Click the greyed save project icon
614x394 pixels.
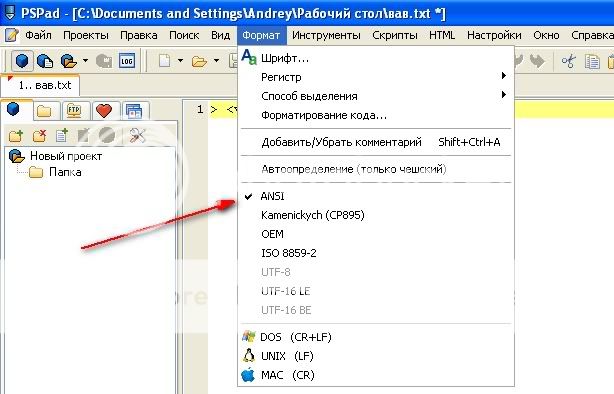(x=104, y=61)
